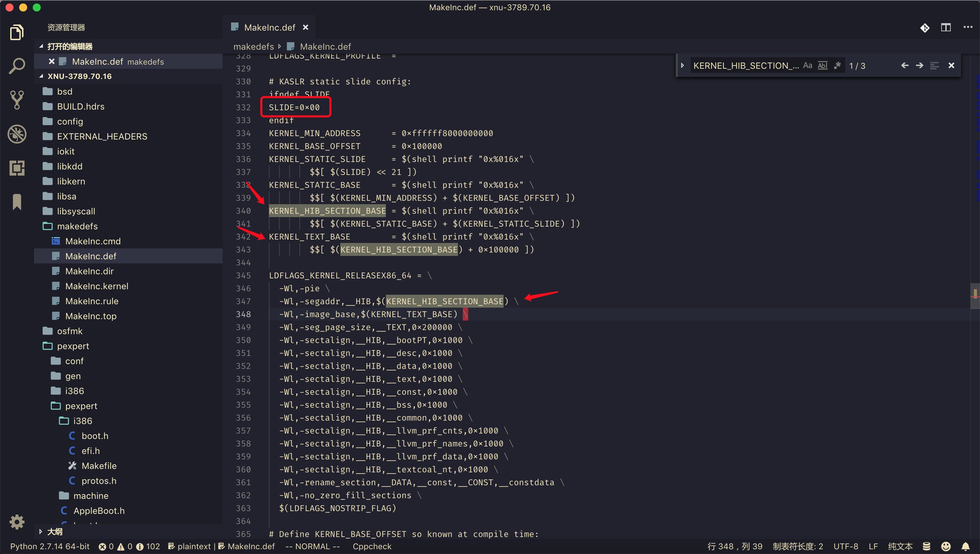Open the notifications bell icon
The width and height of the screenshot is (980, 554).
(966, 547)
